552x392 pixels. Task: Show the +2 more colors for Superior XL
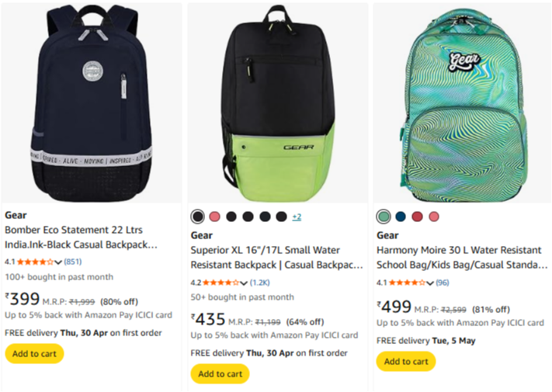[297, 217]
